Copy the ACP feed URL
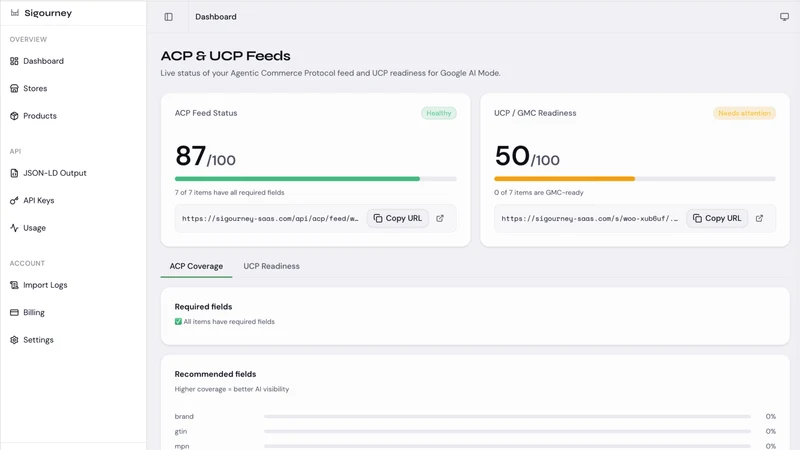 397,218
